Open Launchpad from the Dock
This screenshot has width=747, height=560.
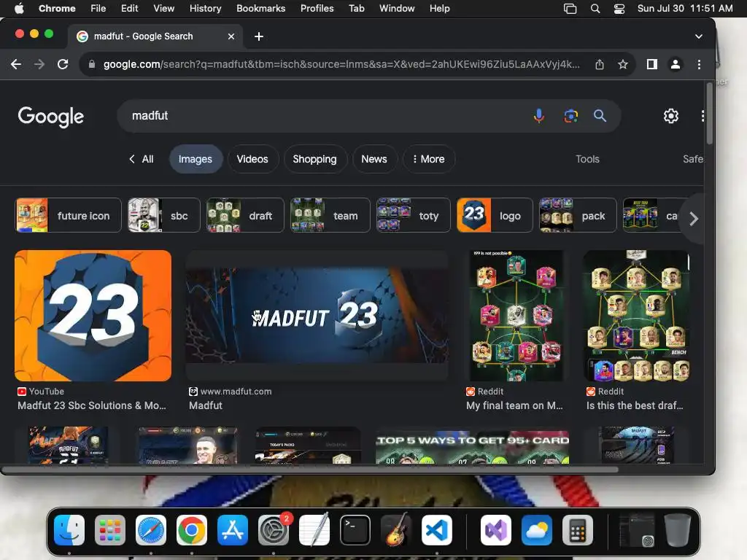(x=110, y=530)
